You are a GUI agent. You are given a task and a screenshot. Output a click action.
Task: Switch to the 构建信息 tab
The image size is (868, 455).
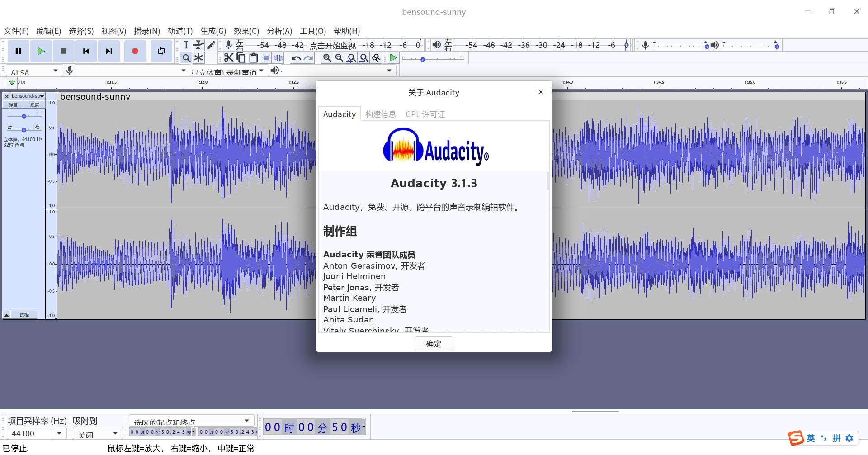[380, 114]
